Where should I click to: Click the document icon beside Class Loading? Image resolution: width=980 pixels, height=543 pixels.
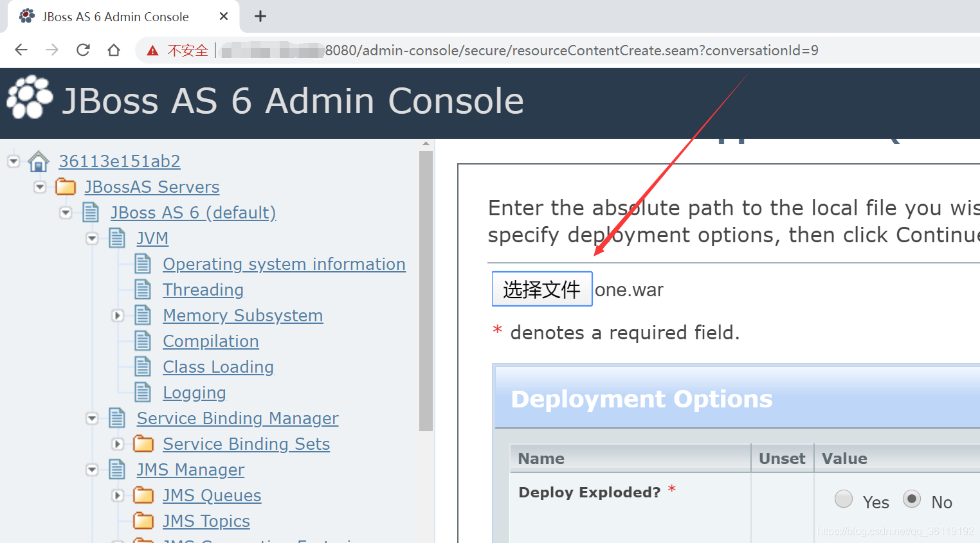[x=143, y=367]
